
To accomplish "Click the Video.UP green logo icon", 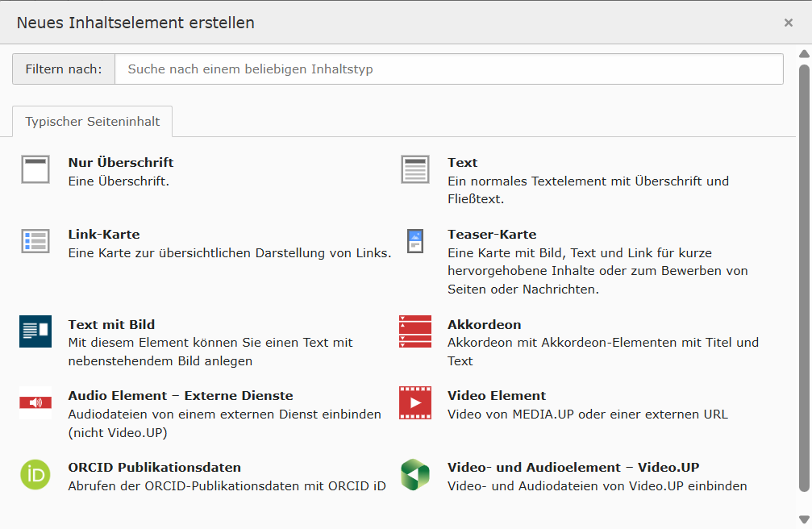I will point(414,473).
